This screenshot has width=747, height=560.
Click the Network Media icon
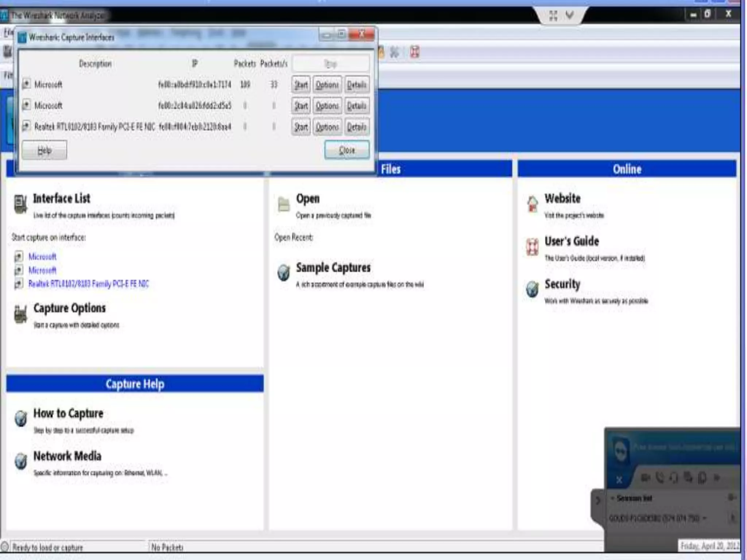tap(21, 461)
